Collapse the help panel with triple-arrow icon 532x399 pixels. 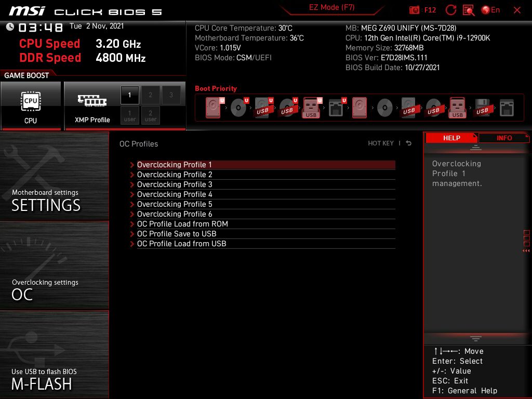click(526, 251)
